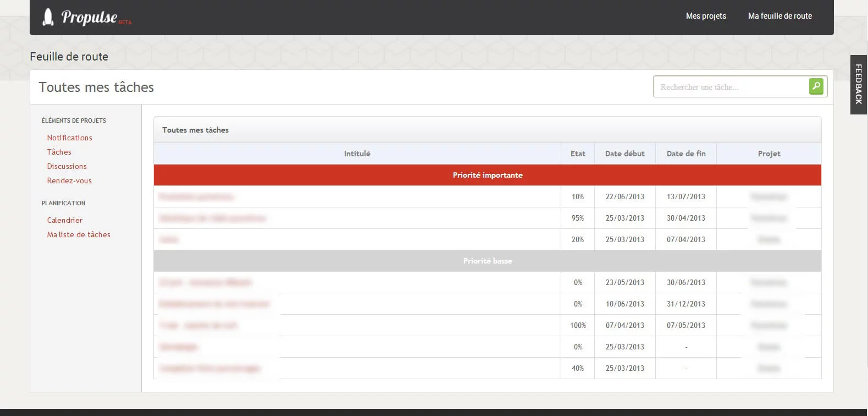This screenshot has width=868, height=416.
Task: Sort by the Intitulé column header
Action: [357, 154]
